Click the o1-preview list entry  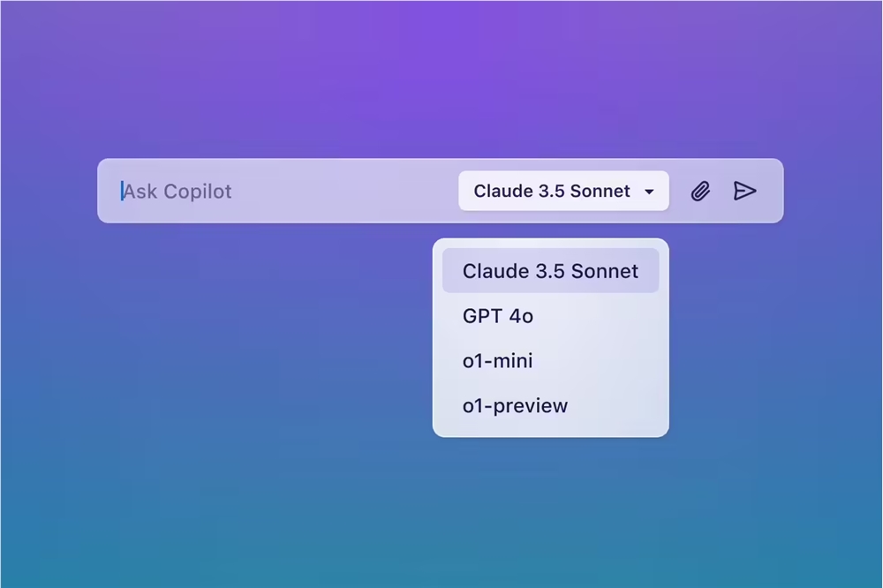pos(550,405)
